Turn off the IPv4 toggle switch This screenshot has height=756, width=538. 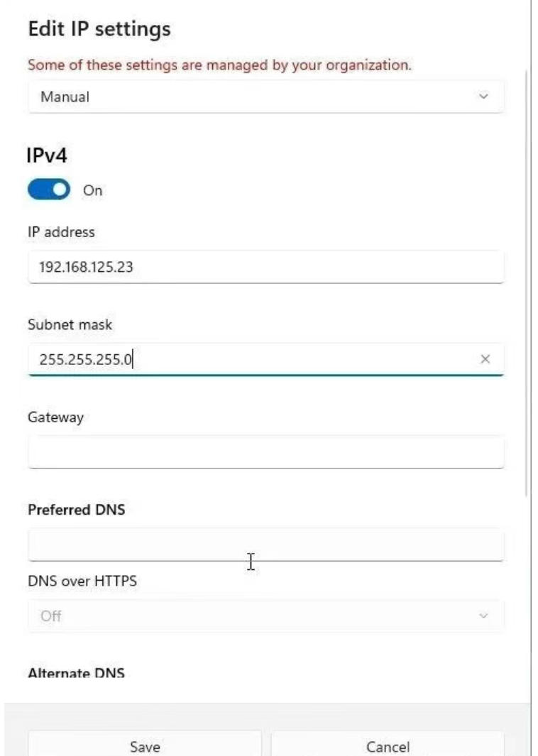(49, 190)
